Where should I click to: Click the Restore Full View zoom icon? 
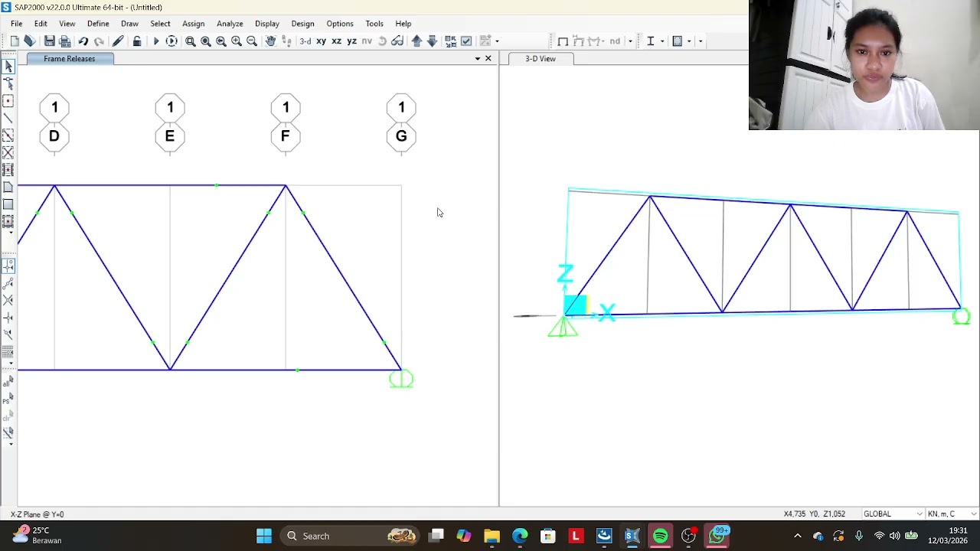coord(206,41)
